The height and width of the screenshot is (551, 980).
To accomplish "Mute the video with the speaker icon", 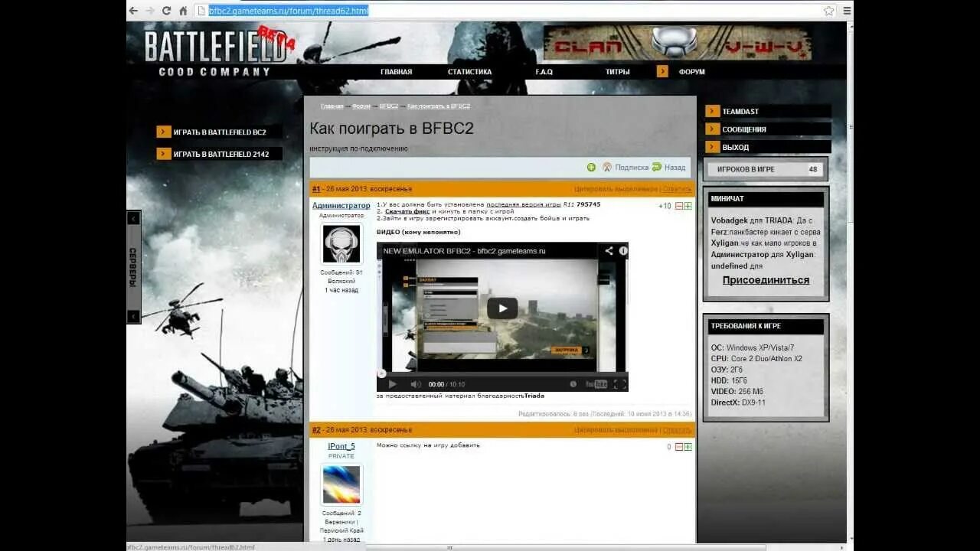I will [x=416, y=384].
